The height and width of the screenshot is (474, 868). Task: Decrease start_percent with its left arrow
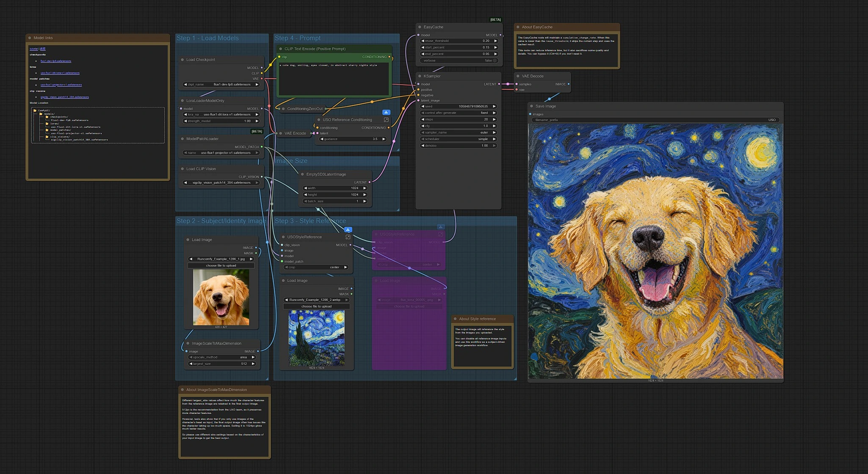423,47
